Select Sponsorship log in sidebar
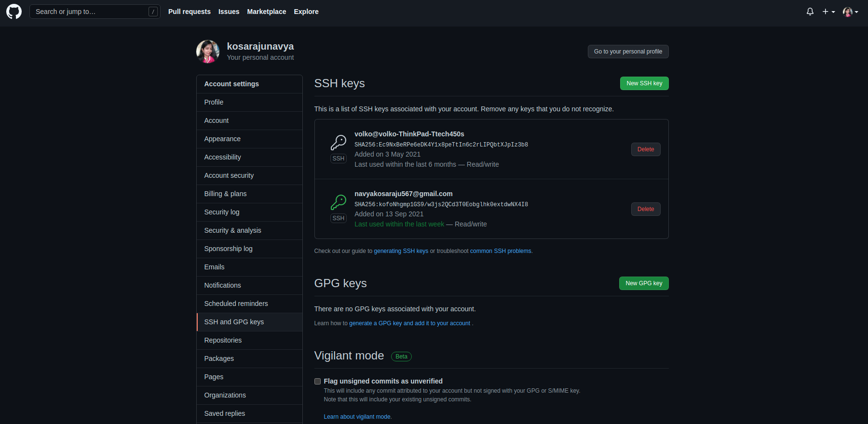868x424 pixels. 249,249
